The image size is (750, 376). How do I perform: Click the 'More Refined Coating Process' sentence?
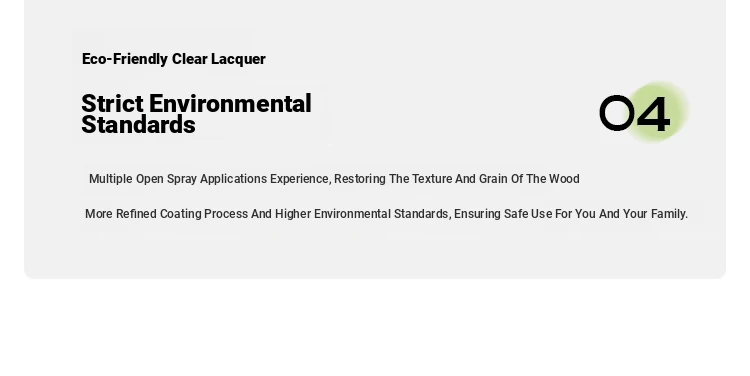coord(386,214)
